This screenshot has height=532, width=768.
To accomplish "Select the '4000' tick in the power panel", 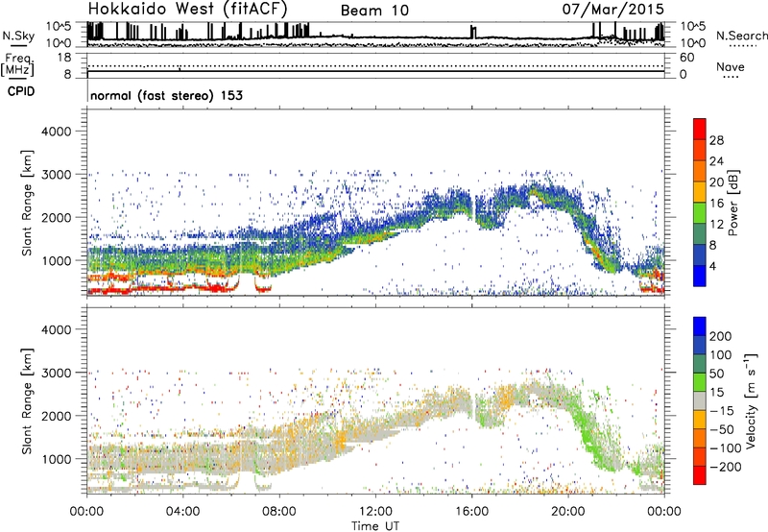I will coord(56,132).
